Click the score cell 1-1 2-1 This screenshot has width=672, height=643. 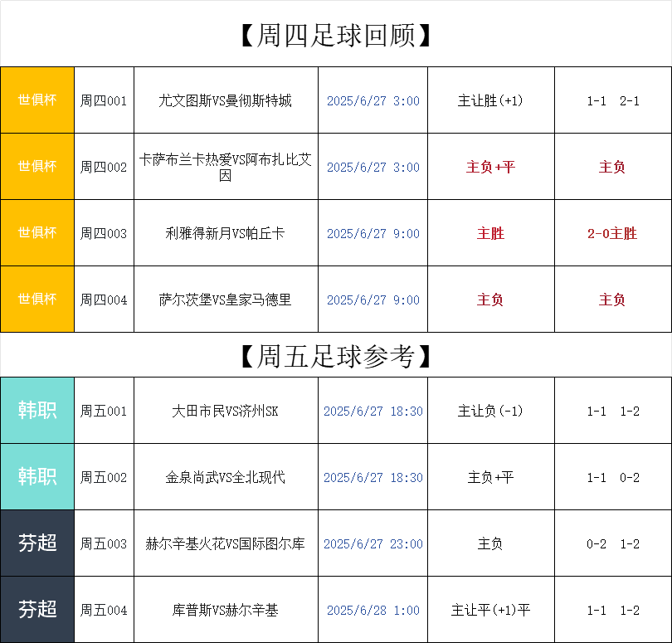click(613, 100)
